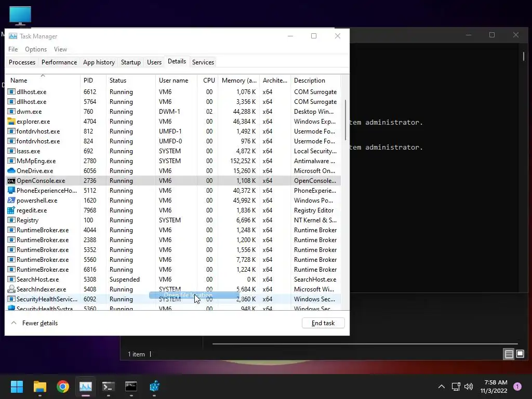Sort by the Name column header

pos(43,81)
